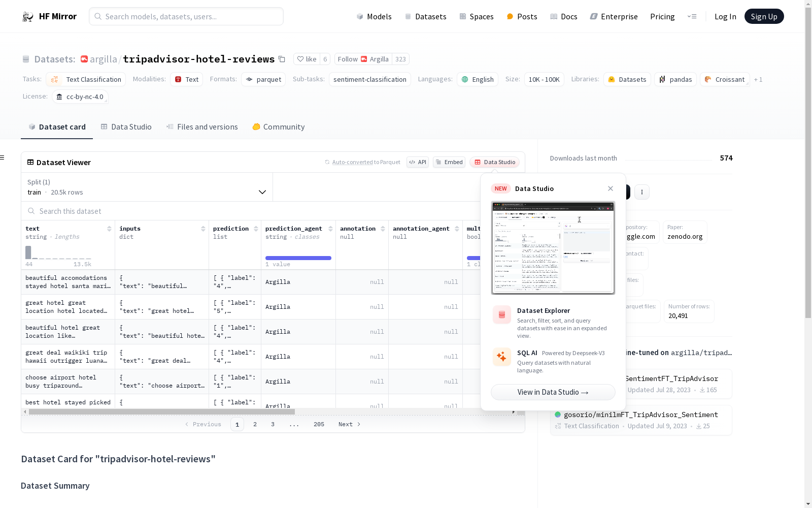
Task: Select the cc-by-nc-4.0 license tag
Action: click(x=80, y=97)
